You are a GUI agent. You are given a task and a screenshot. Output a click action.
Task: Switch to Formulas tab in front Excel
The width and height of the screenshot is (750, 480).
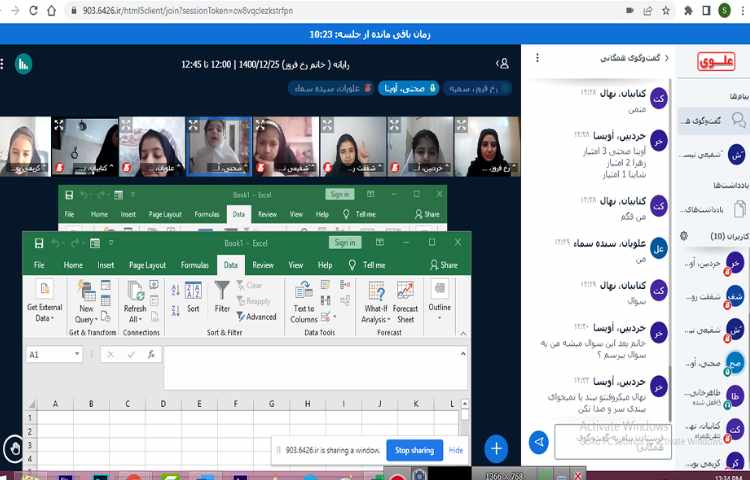[195, 265]
